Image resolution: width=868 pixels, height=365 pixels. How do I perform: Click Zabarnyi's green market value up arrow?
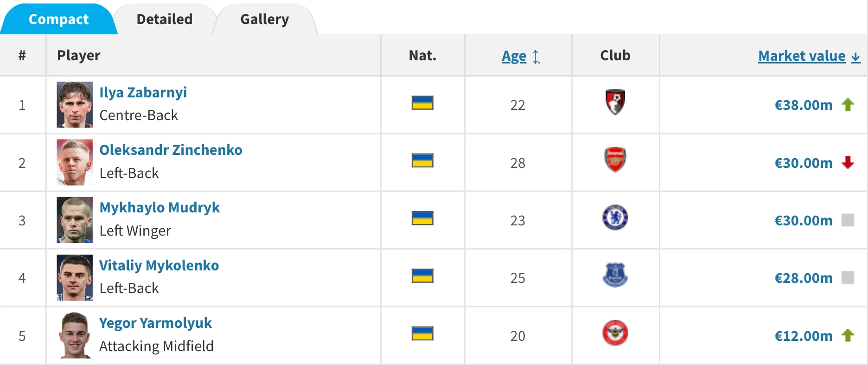point(848,105)
